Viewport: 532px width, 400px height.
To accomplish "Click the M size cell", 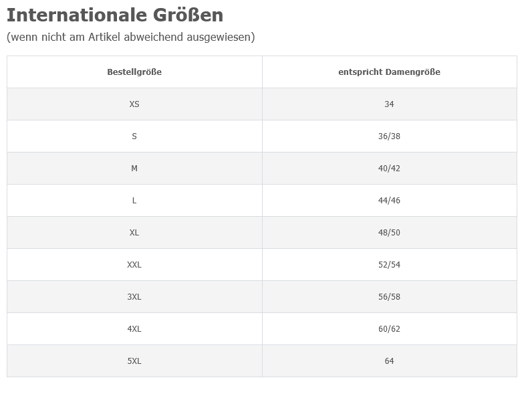I will (134, 169).
